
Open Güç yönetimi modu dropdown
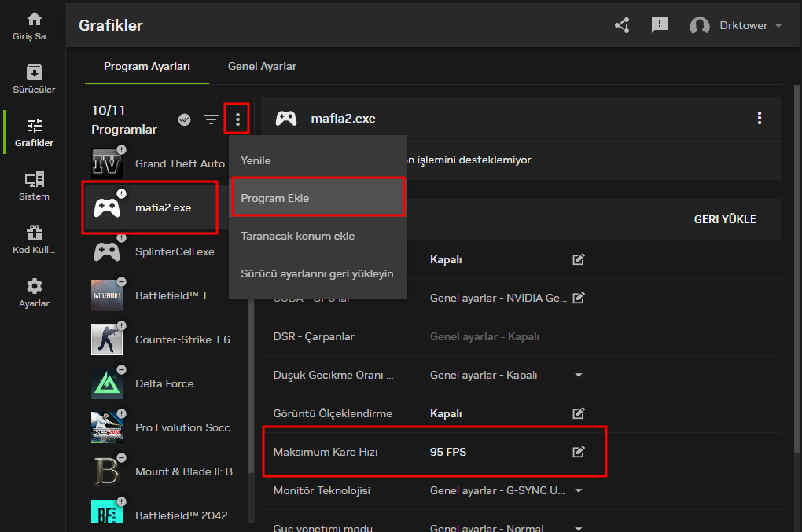tap(579, 528)
